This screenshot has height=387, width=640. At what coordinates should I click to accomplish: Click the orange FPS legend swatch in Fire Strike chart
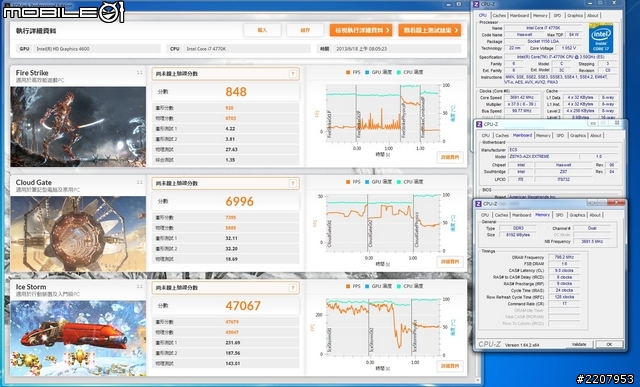[348, 72]
